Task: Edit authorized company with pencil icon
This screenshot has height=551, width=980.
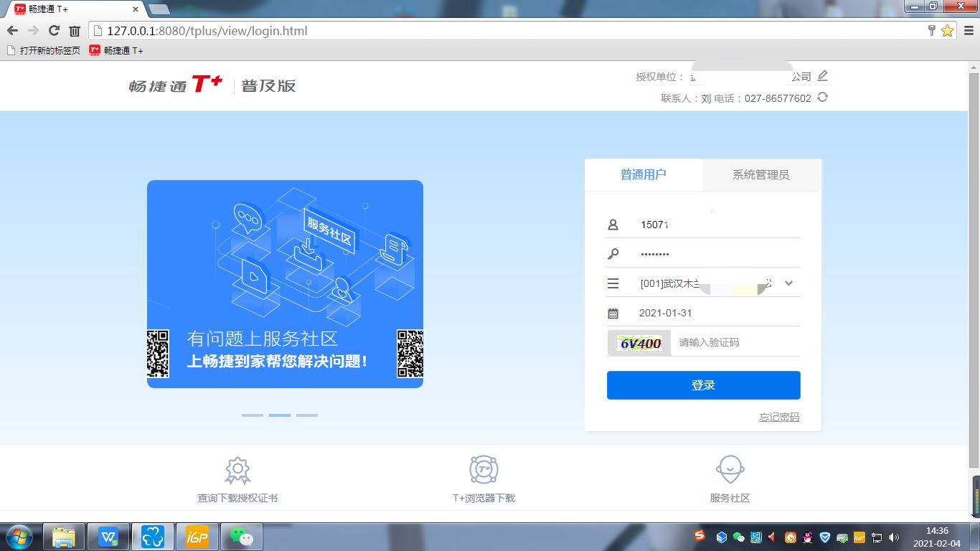Action: click(823, 75)
